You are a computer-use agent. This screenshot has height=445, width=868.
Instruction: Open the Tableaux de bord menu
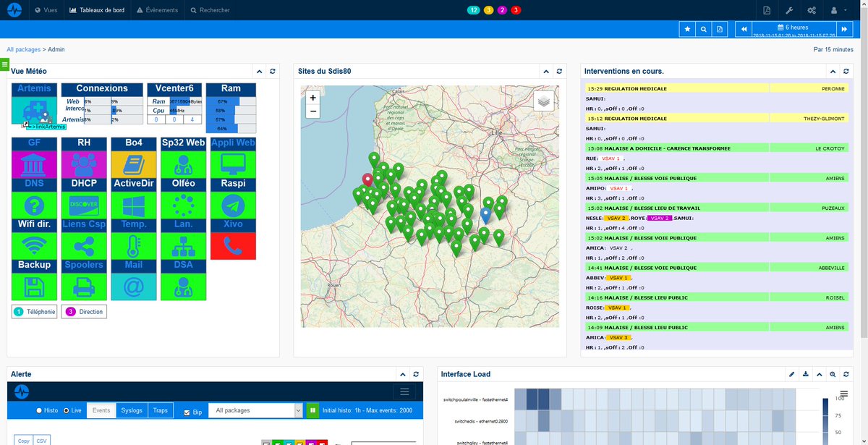click(98, 9)
